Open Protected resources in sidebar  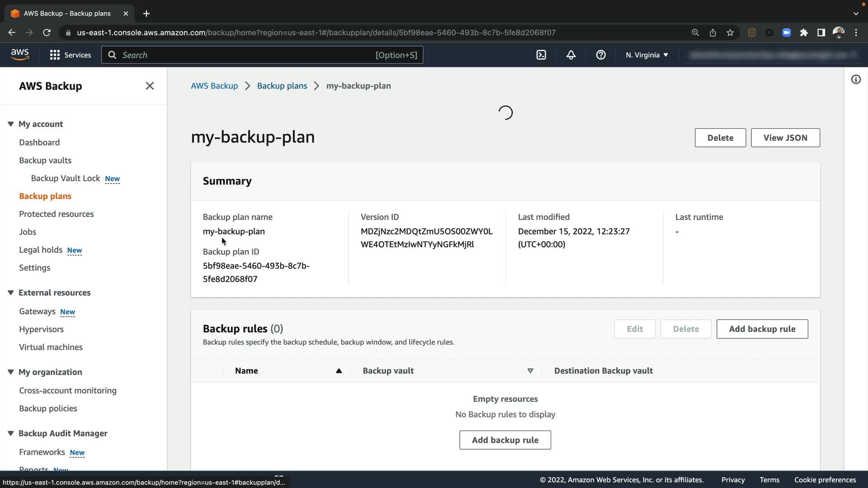(57, 214)
